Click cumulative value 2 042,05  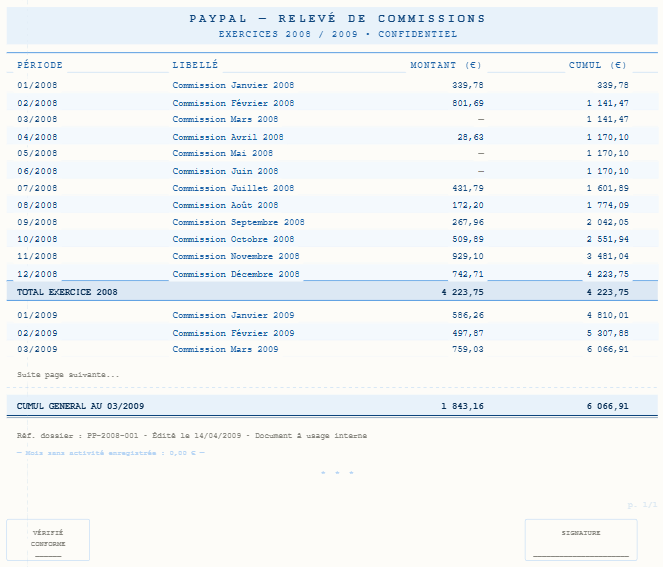[608, 222]
